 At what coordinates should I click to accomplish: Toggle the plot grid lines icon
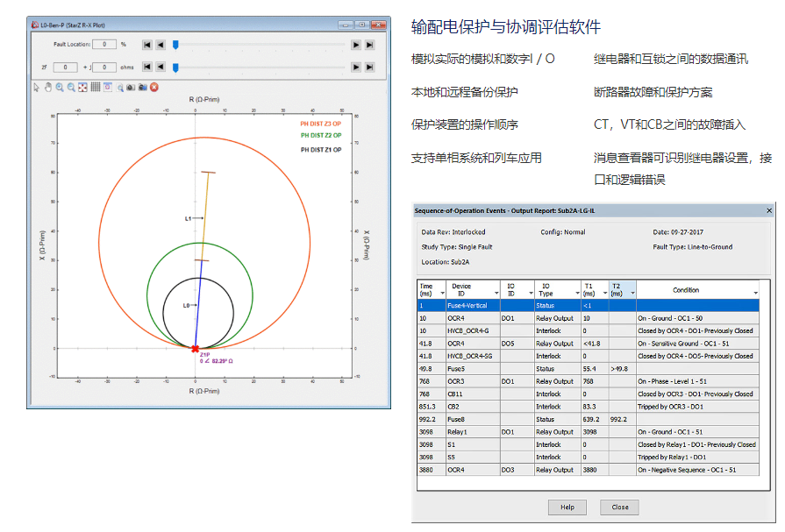(95, 87)
